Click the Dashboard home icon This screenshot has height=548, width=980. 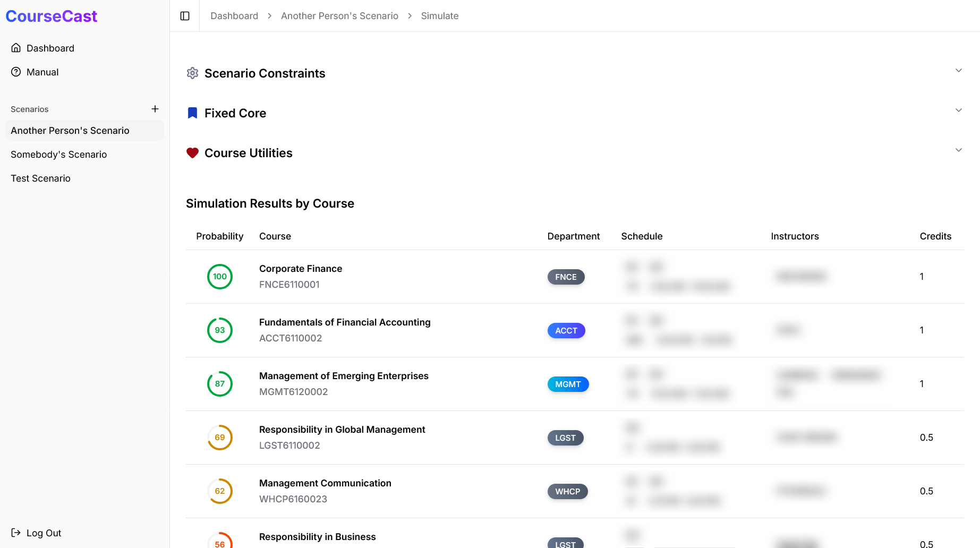click(x=16, y=48)
